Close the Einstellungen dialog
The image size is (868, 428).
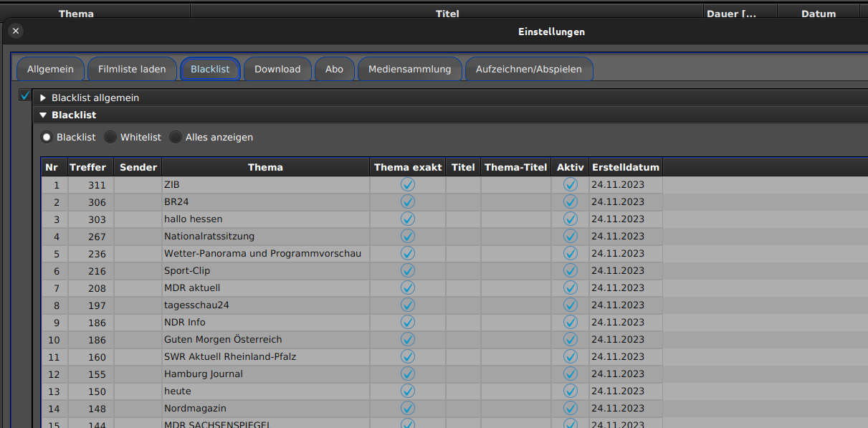pos(16,31)
